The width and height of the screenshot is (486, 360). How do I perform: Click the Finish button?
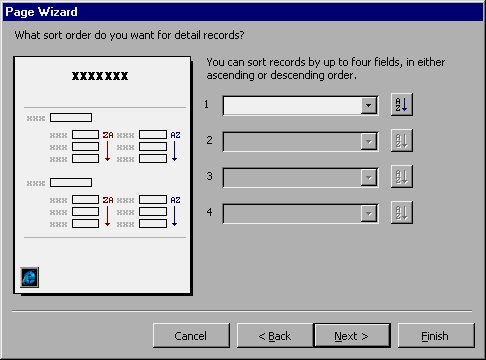436,335
